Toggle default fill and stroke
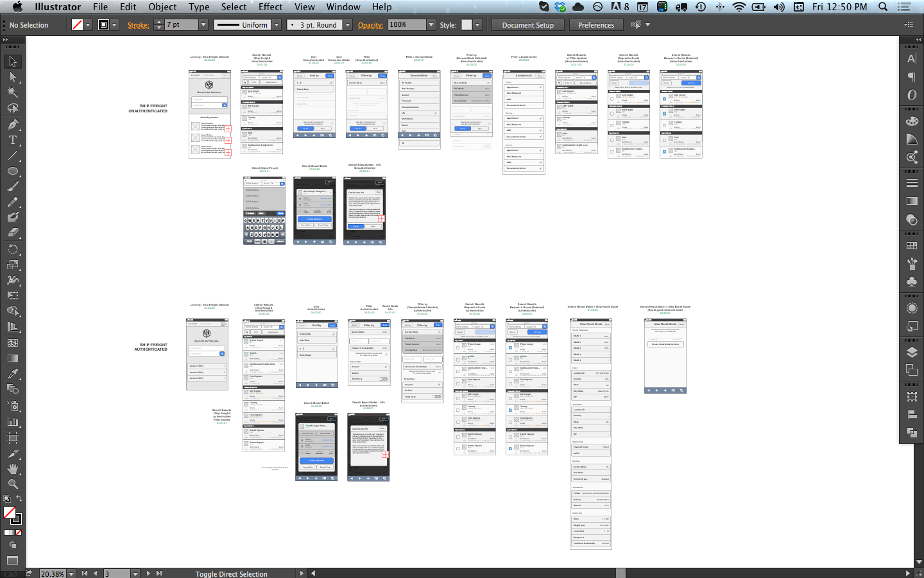The height and width of the screenshot is (578, 924). (x=6, y=498)
